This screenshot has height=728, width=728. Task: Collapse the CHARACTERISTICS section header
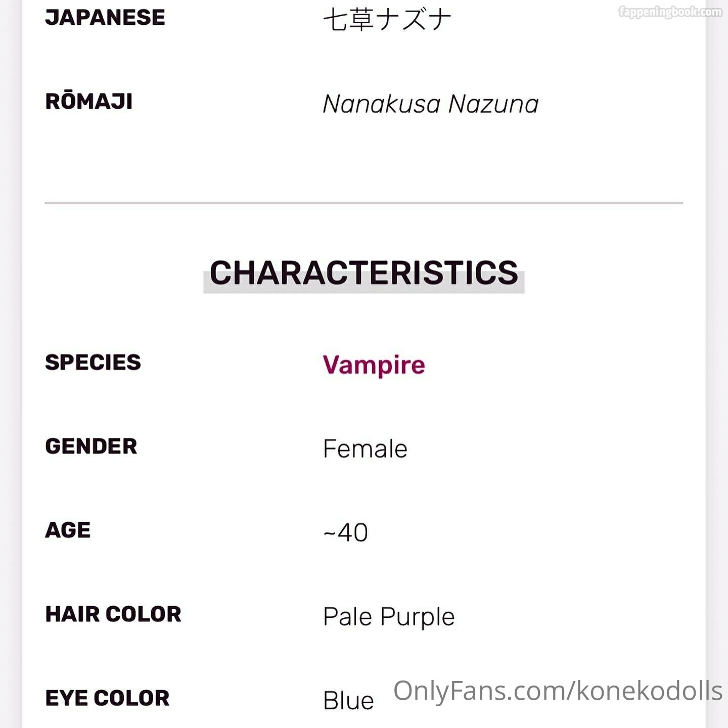click(x=363, y=273)
